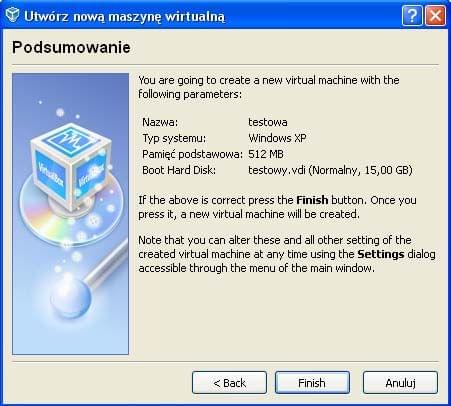The height and width of the screenshot is (406, 451).
Task: Click the VirtualBox cube icon in title bar
Action: 12,15
